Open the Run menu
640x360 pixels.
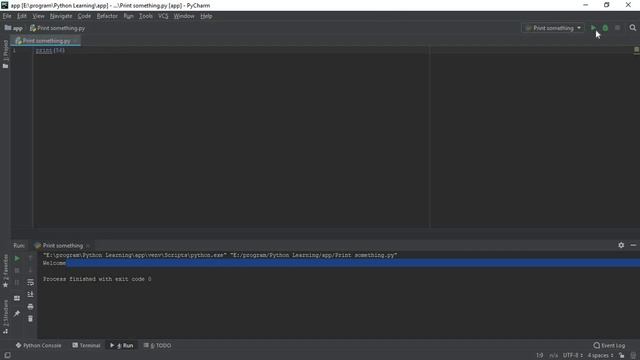click(129, 16)
